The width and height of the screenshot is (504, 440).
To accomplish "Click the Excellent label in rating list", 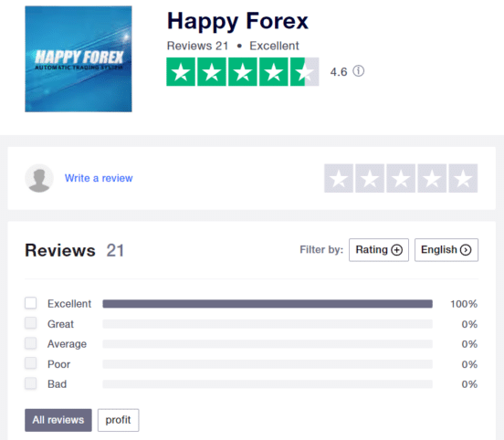I will [x=69, y=304].
